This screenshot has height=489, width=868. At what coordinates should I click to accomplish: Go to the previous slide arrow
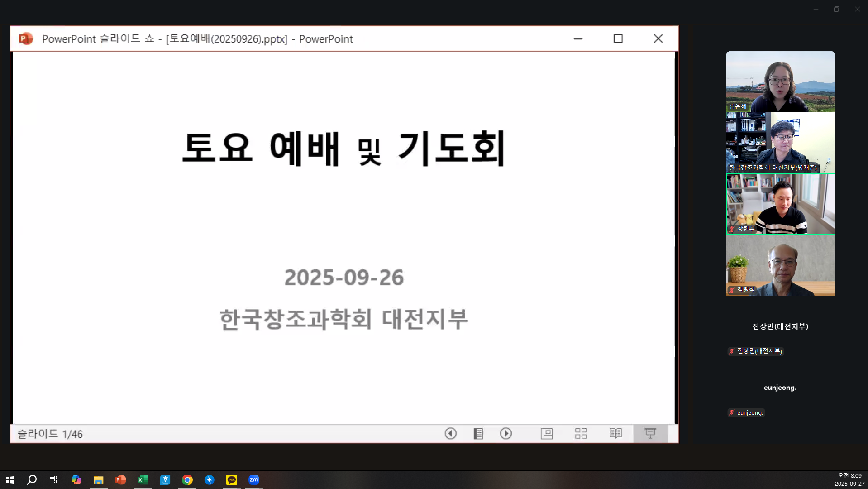coord(450,434)
